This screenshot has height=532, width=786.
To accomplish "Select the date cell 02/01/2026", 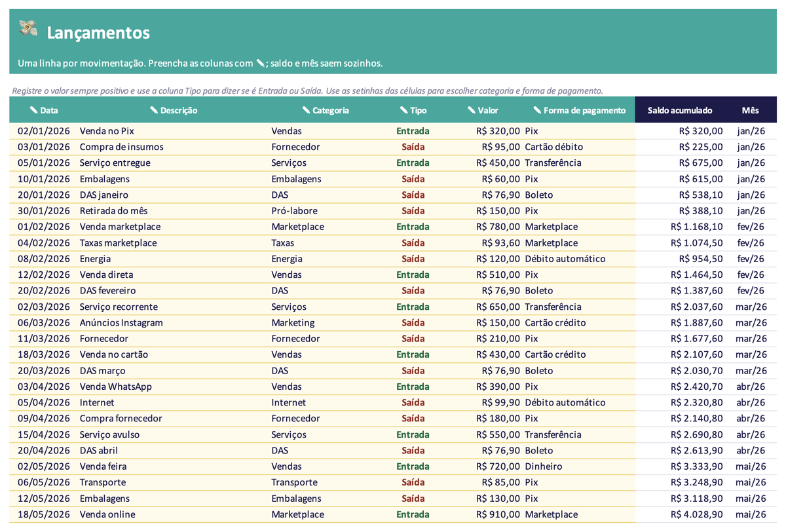I will (x=44, y=131).
